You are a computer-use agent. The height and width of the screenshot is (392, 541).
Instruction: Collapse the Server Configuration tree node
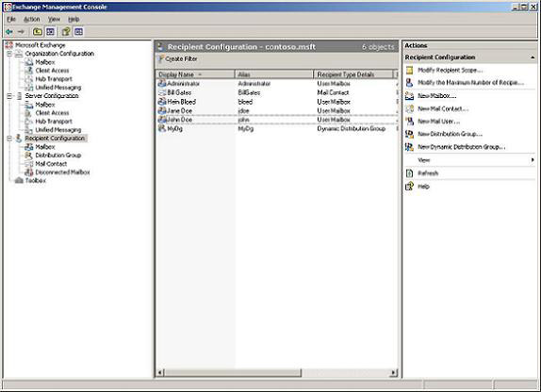click(9, 96)
